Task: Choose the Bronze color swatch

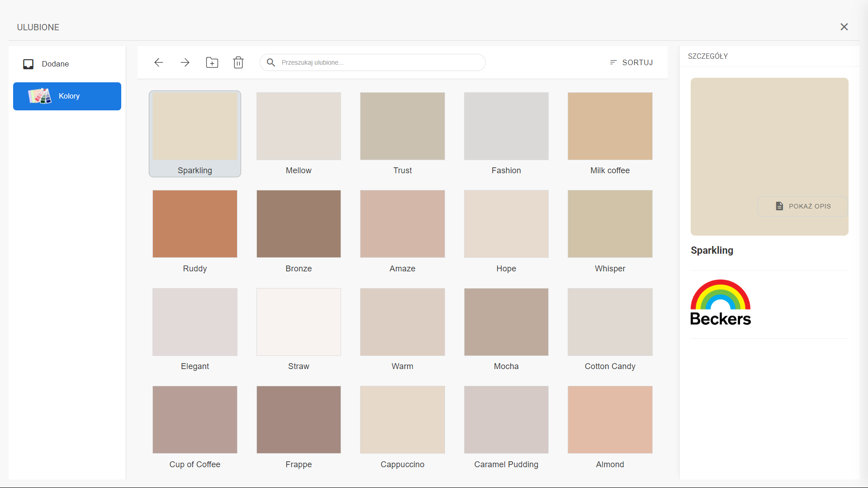Action: pos(299,224)
